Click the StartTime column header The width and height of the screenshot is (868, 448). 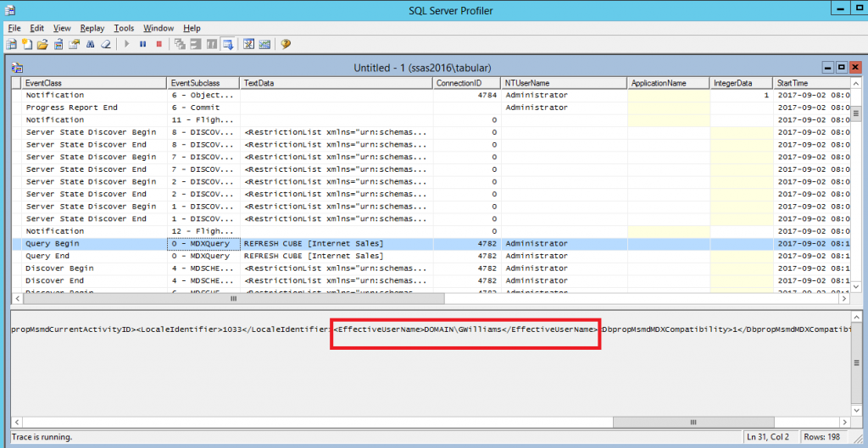click(x=811, y=83)
